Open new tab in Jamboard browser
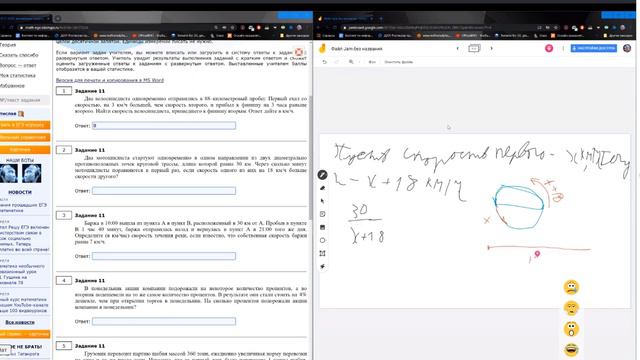Viewport: 640px width, 360px height. pyautogui.click(x=381, y=18)
